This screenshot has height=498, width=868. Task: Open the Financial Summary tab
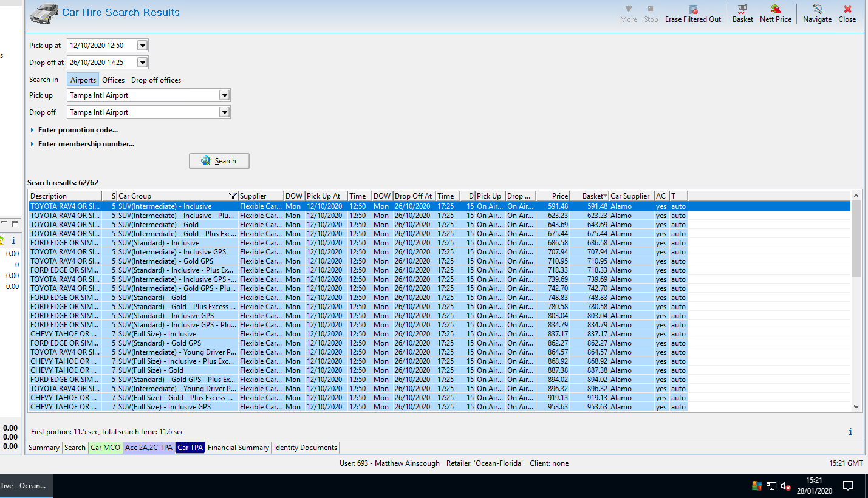pos(238,448)
